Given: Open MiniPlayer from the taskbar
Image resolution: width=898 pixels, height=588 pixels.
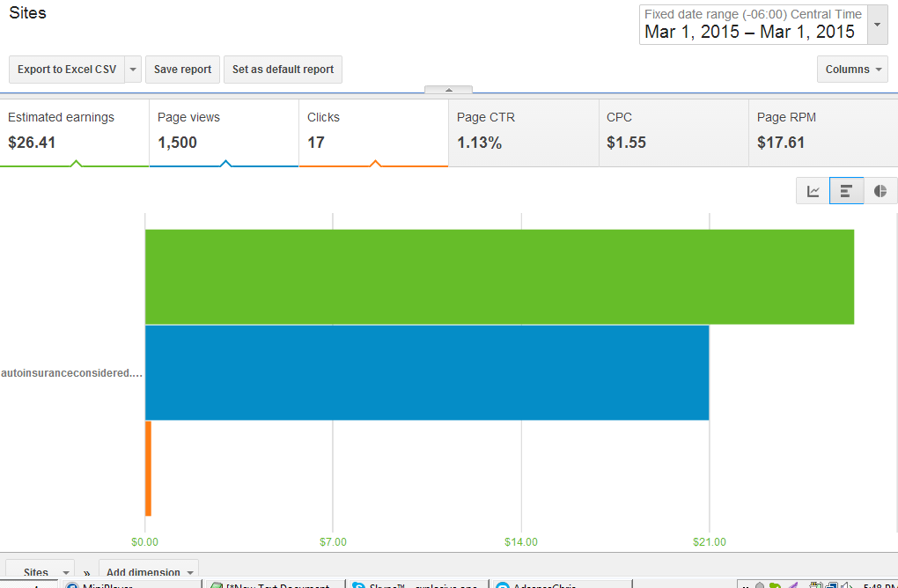Looking at the screenshot, I should [x=131, y=584].
